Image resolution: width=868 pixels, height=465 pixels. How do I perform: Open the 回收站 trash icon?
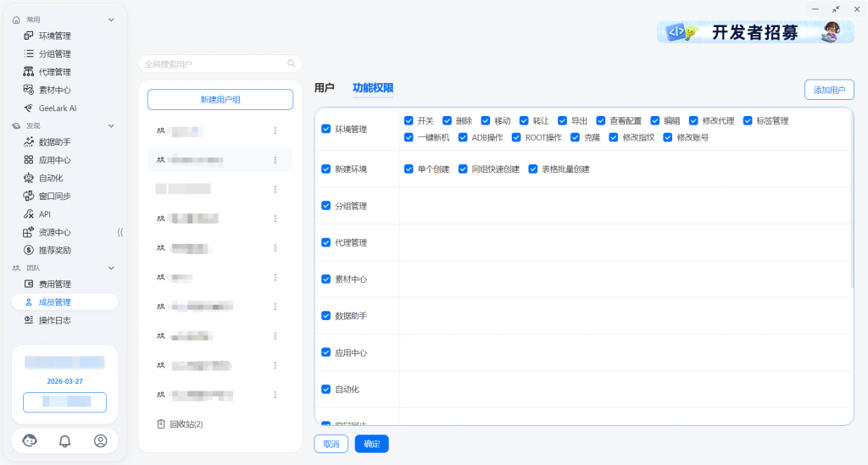point(160,423)
